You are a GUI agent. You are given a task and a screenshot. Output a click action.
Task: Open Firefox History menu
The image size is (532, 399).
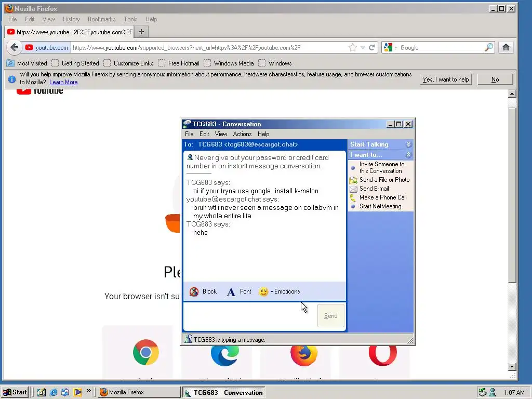pos(71,19)
